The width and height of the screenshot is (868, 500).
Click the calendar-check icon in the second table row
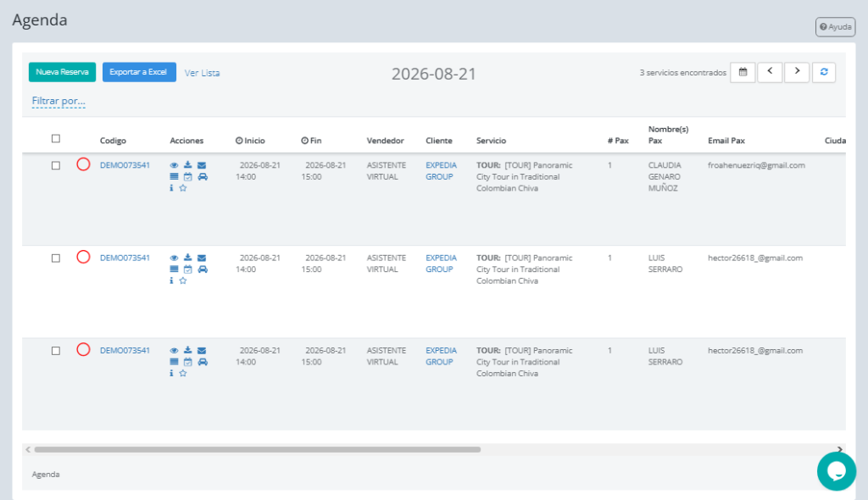(x=187, y=269)
